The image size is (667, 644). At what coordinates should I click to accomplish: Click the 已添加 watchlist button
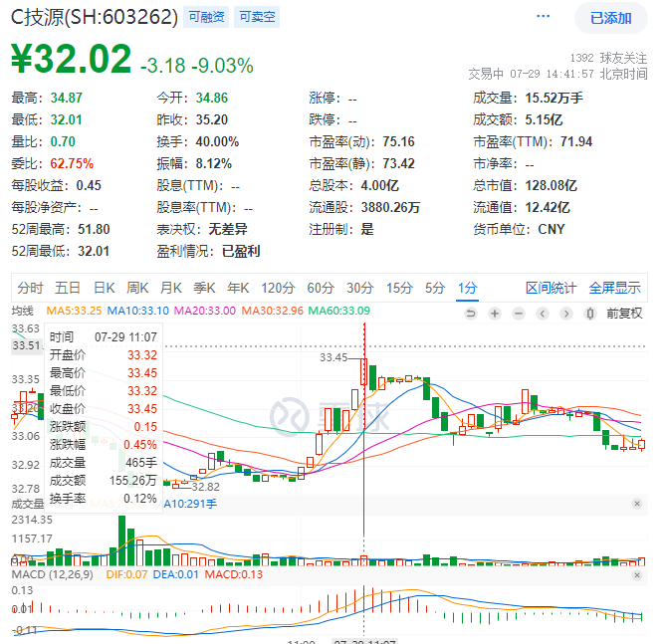coord(611,18)
